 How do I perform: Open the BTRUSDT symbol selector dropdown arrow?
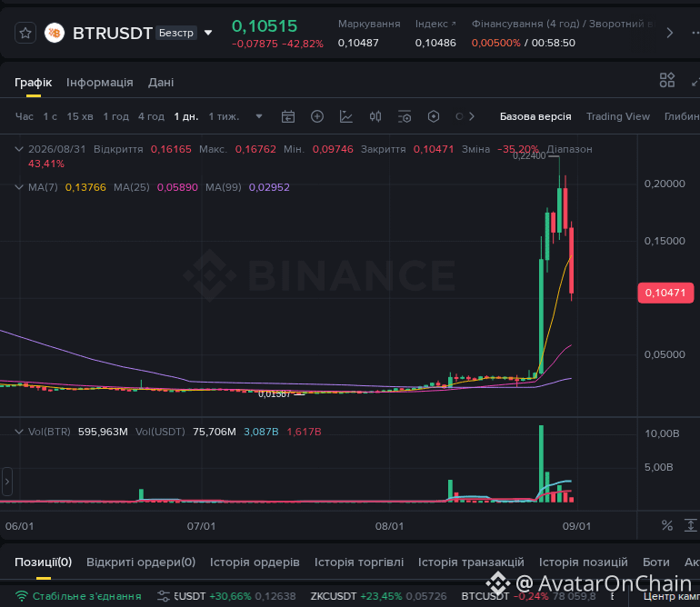[x=208, y=33]
